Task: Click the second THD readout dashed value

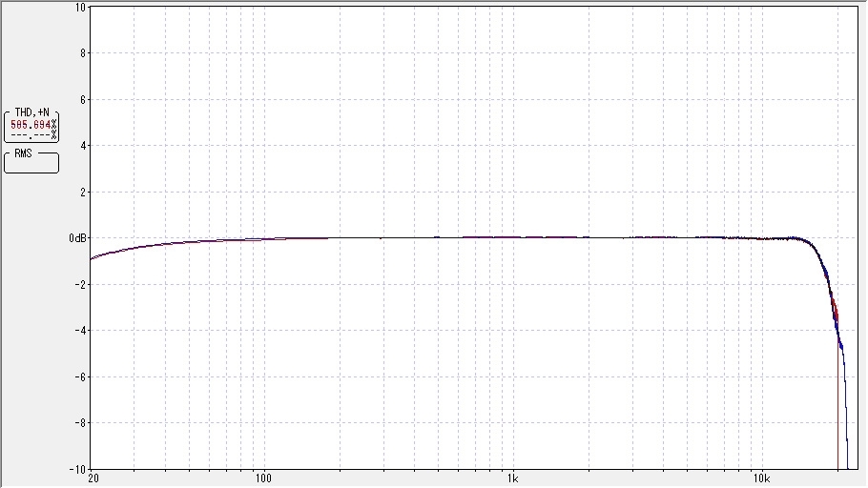Action: (33, 135)
